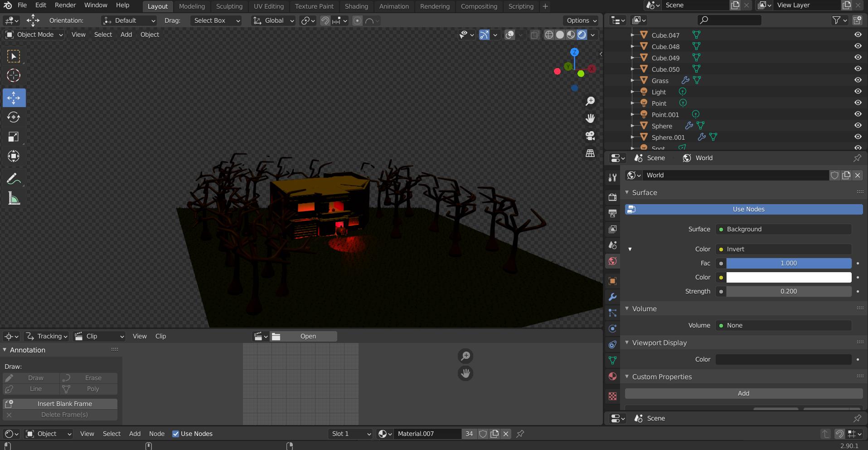This screenshot has width=868, height=450.
Task: Switch to the Scripting workspace tab
Action: pos(521,6)
